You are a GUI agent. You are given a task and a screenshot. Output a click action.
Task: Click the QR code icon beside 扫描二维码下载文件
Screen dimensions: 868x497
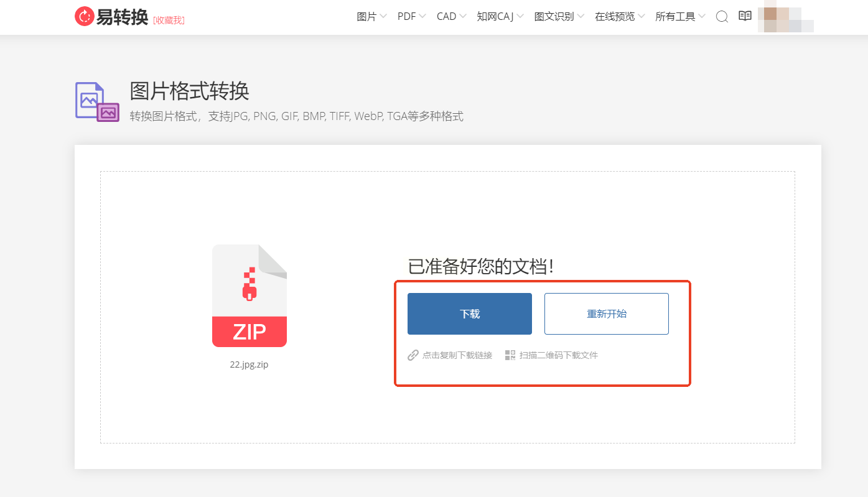click(510, 355)
